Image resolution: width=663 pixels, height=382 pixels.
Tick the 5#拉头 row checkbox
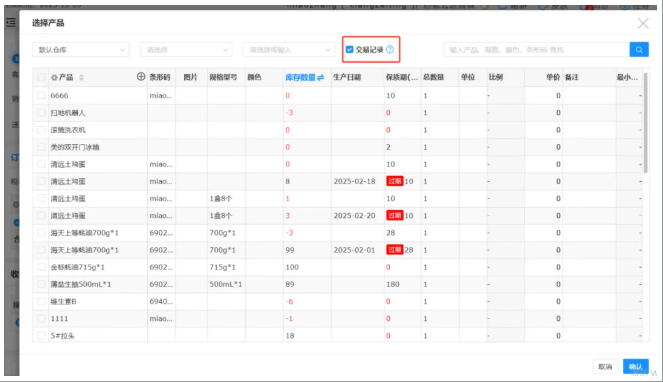click(x=41, y=335)
